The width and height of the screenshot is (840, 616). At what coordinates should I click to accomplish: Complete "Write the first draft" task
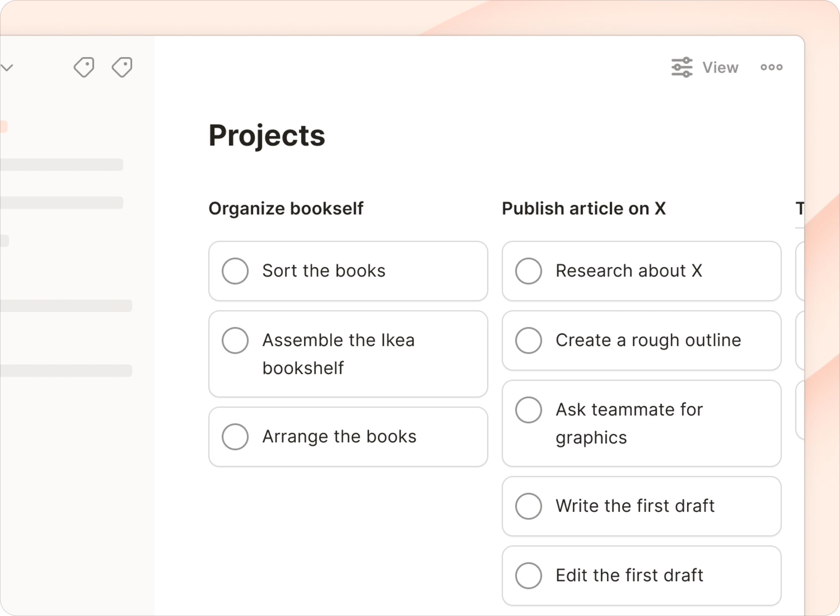click(528, 506)
